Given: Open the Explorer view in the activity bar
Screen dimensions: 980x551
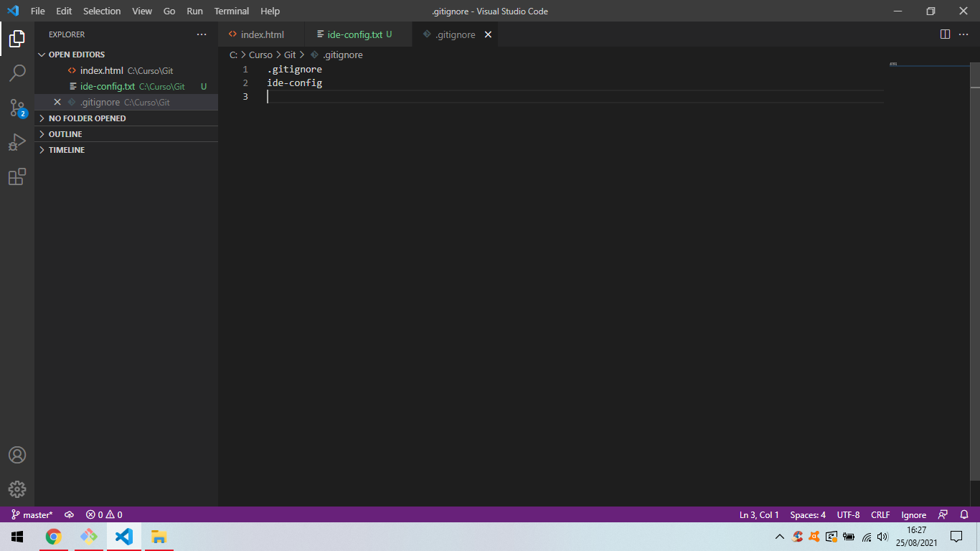Looking at the screenshot, I should click(17, 39).
